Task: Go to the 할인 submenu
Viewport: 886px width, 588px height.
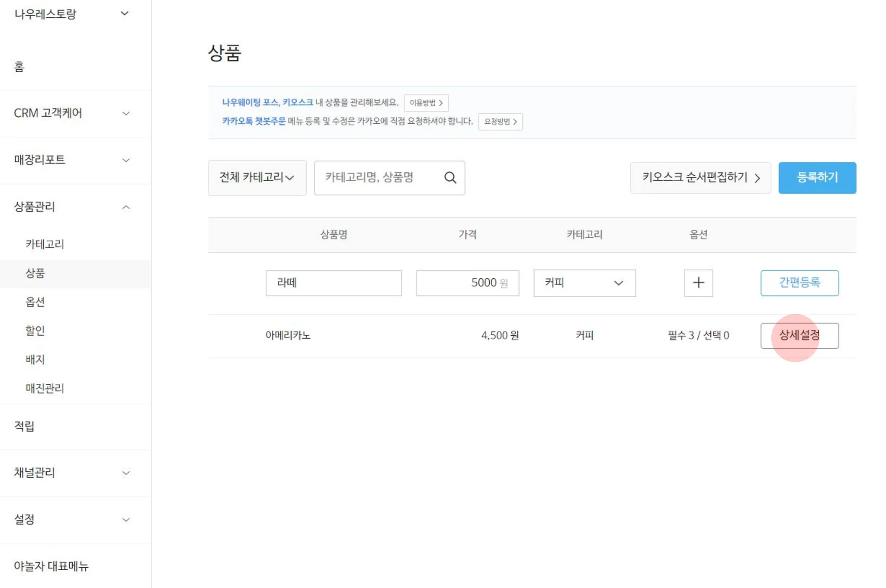Action: point(35,331)
